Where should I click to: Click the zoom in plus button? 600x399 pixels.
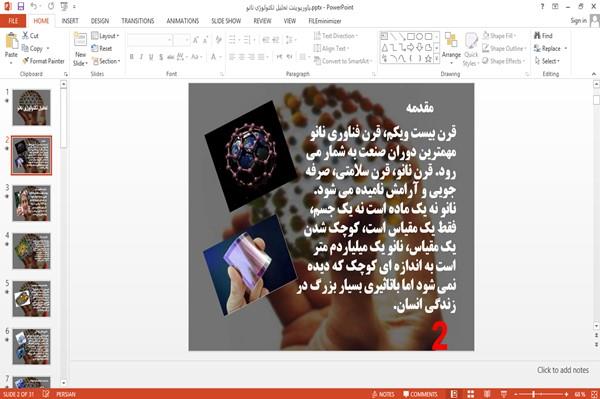566,394
